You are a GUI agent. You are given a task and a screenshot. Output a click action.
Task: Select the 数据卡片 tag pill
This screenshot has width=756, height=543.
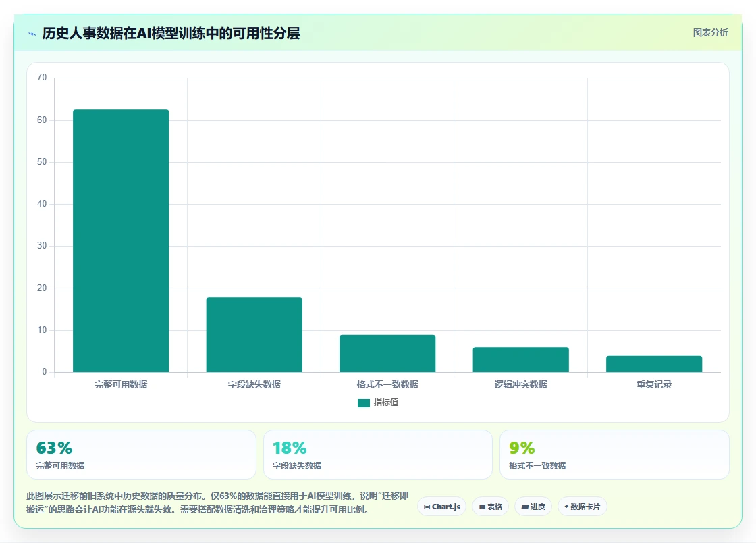click(583, 507)
